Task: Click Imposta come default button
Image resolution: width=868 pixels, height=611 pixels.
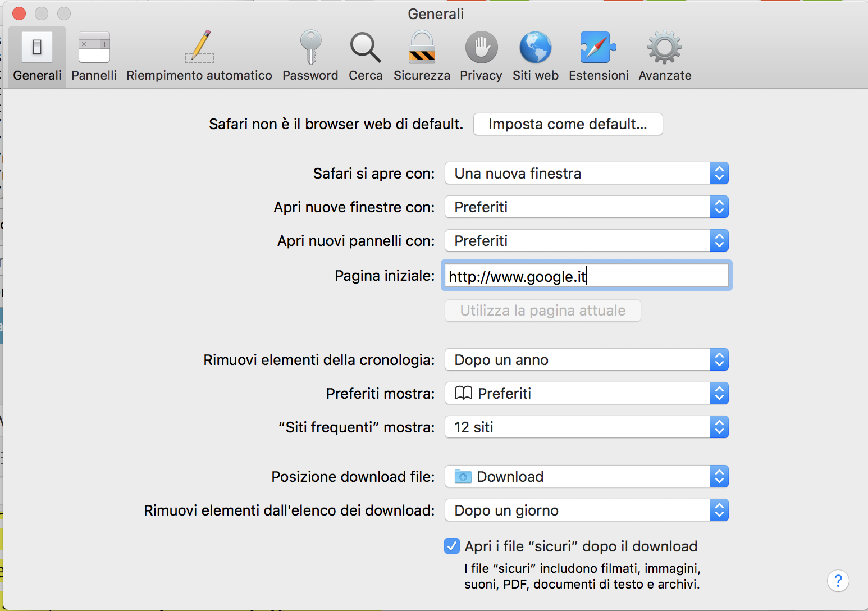Action: (568, 124)
